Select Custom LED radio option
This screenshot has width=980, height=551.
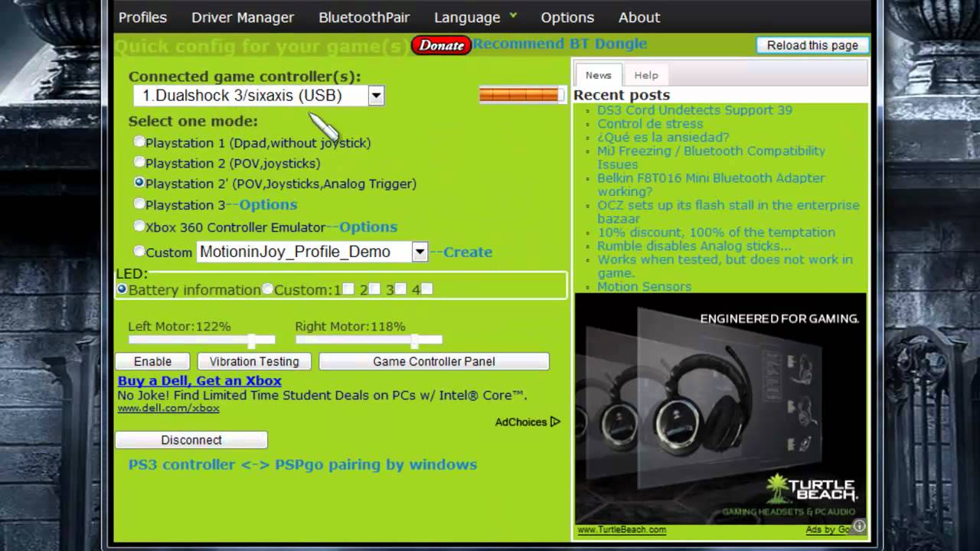tap(268, 289)
